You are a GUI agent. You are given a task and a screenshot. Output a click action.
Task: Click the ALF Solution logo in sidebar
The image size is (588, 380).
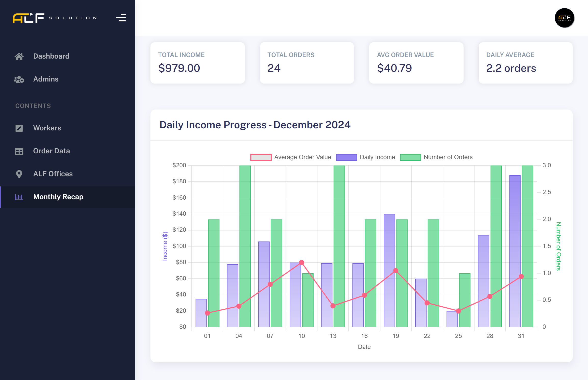coord(55,18)
